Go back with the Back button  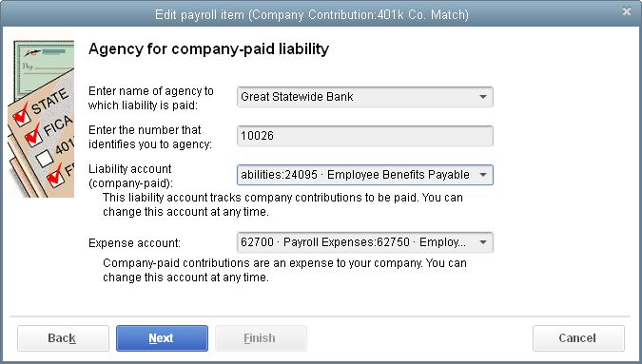tap(63, 338)
